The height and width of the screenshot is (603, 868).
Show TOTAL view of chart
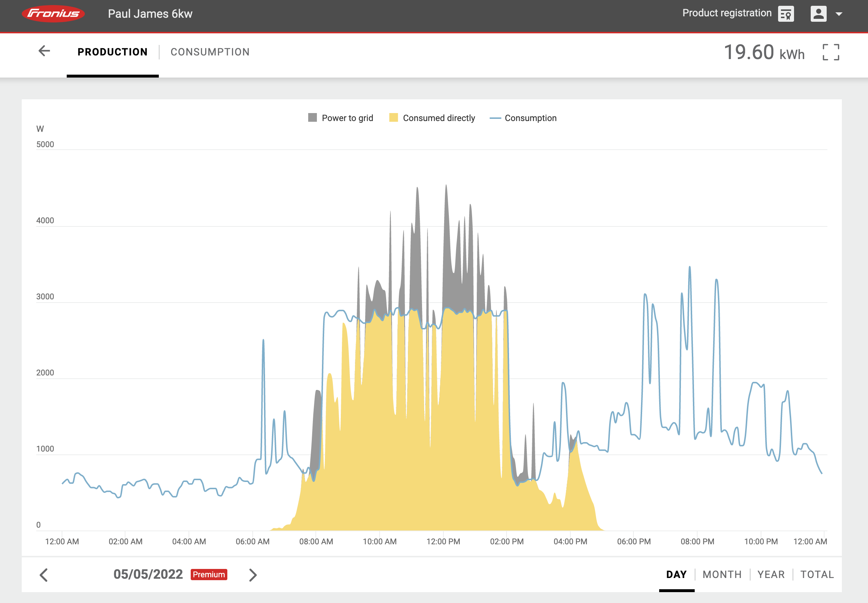(817, 575)
